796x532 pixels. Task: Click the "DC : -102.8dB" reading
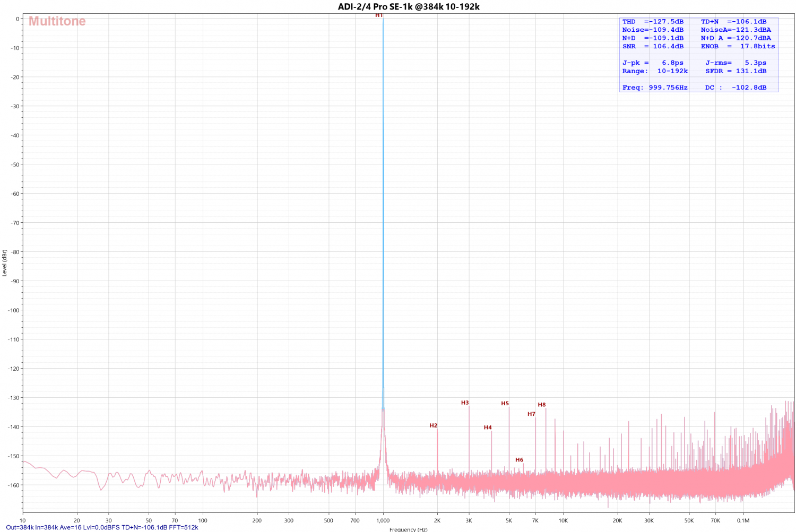click(736, 88)
